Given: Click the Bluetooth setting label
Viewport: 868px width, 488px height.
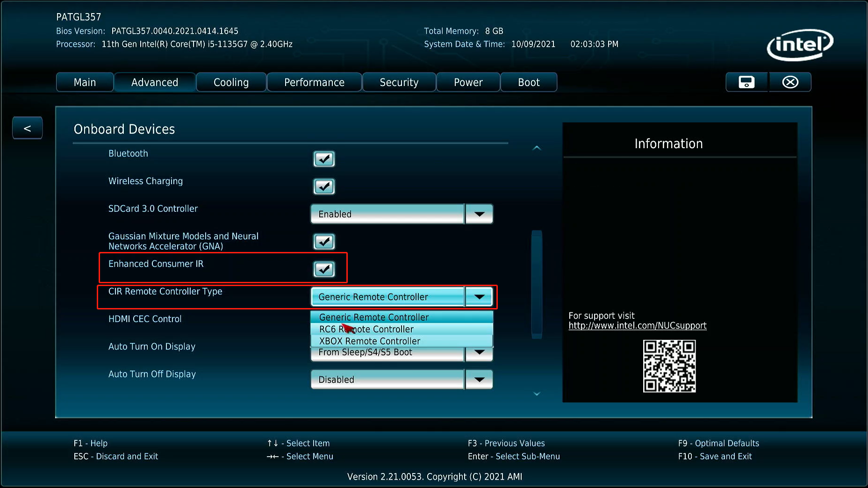Looking at the screenshot, I should point(128,153).
